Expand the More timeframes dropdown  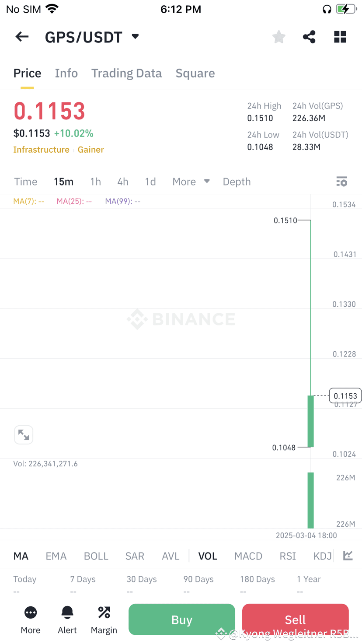(191, 182)
